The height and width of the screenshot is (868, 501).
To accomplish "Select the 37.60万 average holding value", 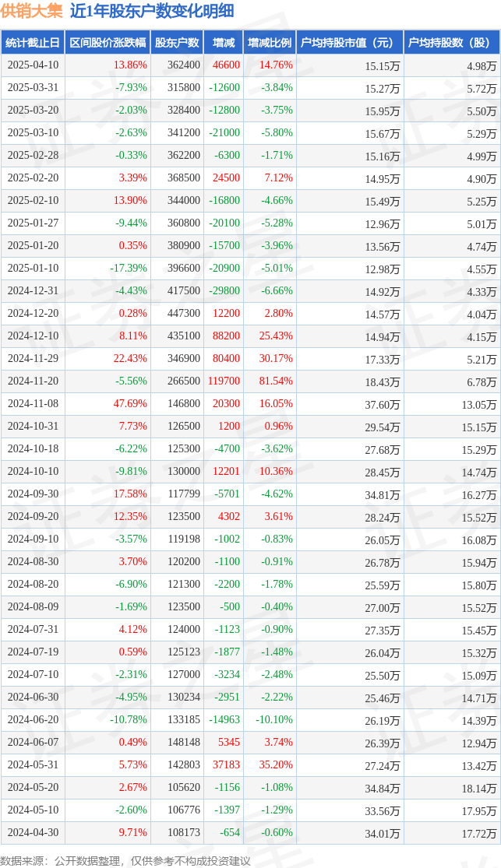I will 382,405.
